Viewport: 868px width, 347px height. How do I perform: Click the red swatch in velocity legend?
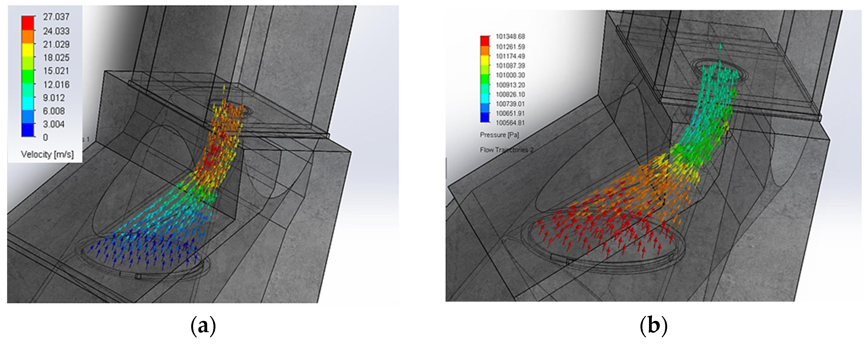click(x=28, y=23)
